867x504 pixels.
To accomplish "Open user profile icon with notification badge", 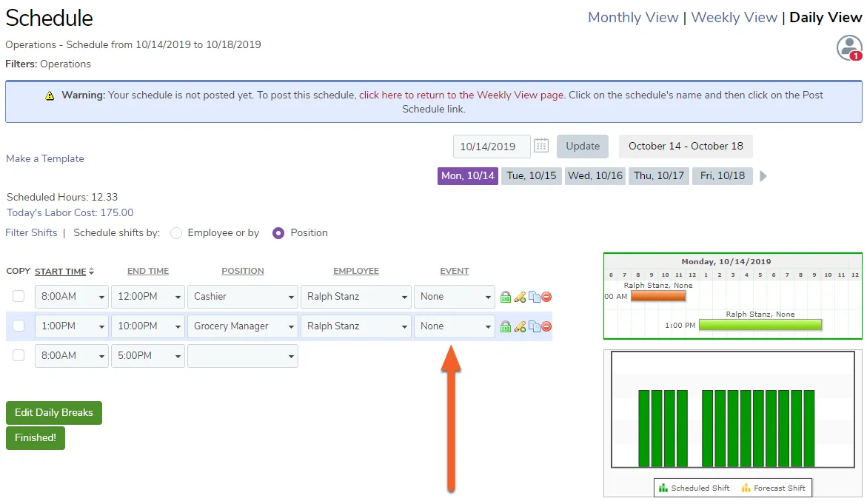I will click(849, 48).
